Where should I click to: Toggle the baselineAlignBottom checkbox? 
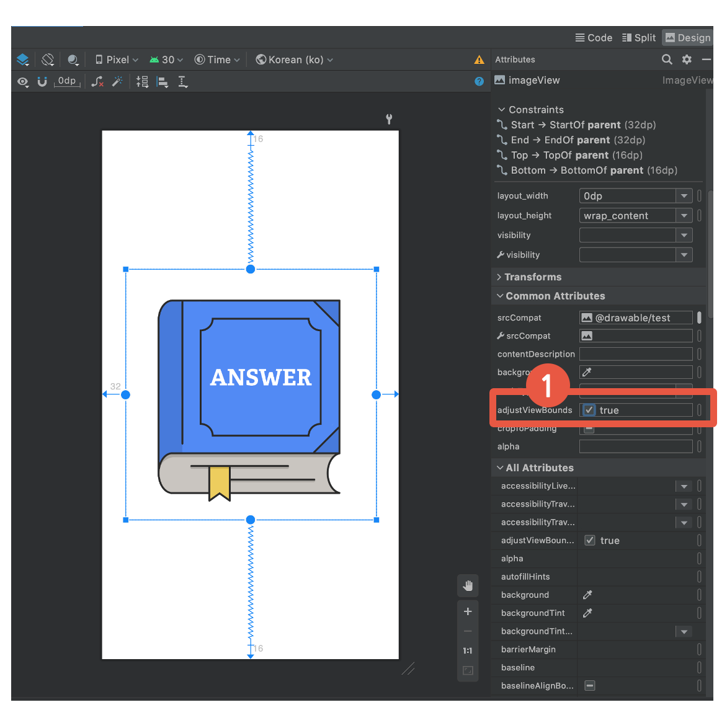tap(590, 686)
